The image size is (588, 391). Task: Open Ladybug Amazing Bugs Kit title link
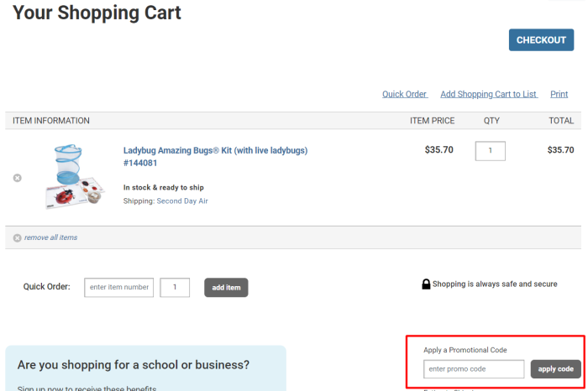tap(215, 157)
